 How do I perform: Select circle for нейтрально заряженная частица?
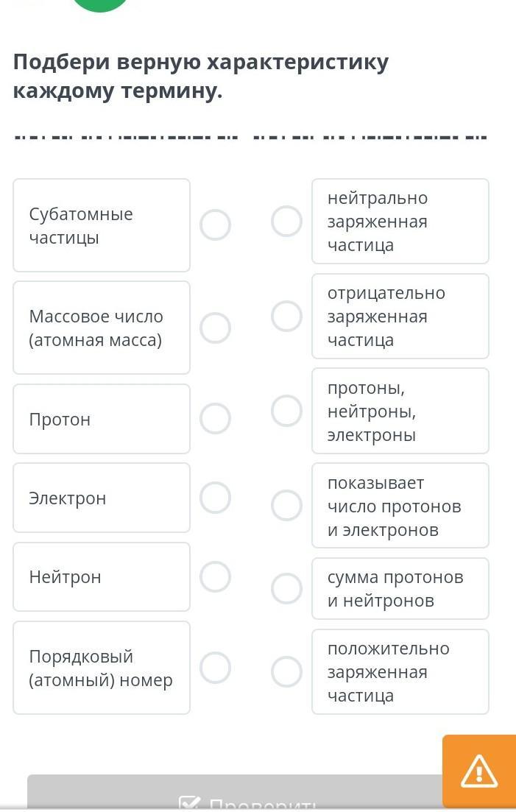(x=286, y=221)
